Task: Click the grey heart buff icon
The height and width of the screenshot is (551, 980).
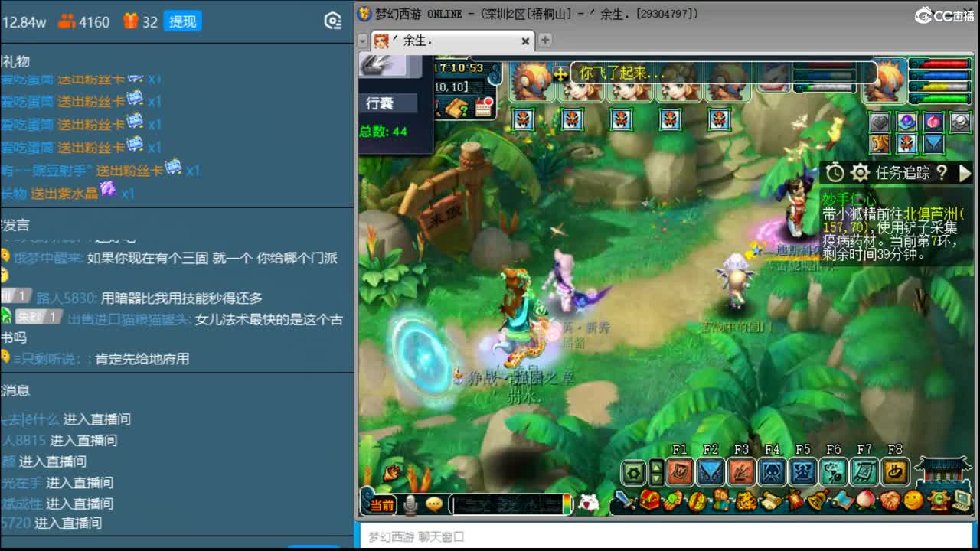Action: point(881,122)
